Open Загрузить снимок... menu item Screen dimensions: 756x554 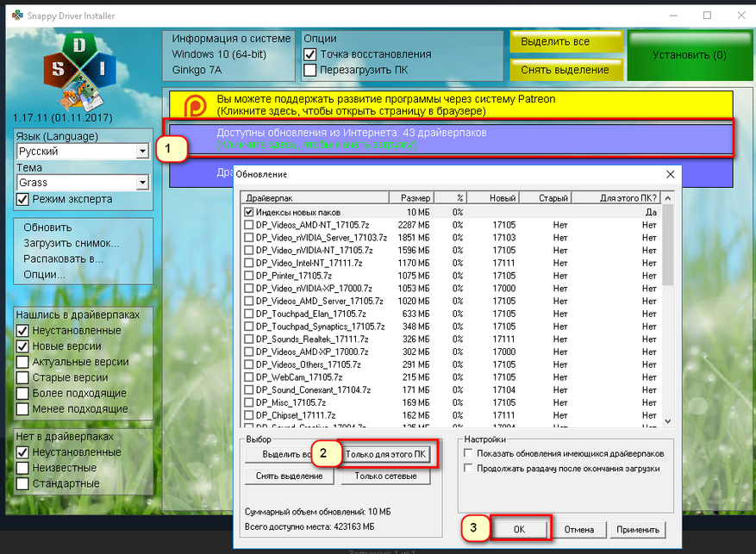pyautogui.click(x=72, y=243)
